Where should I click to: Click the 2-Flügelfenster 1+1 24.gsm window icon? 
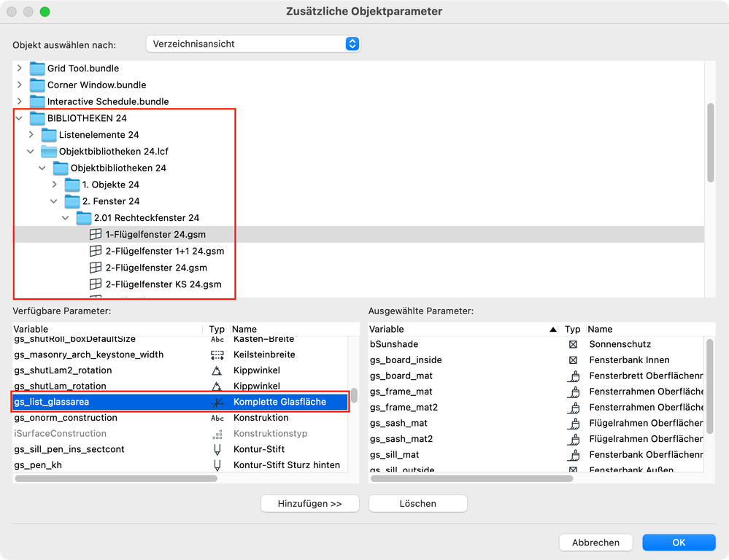95,252
